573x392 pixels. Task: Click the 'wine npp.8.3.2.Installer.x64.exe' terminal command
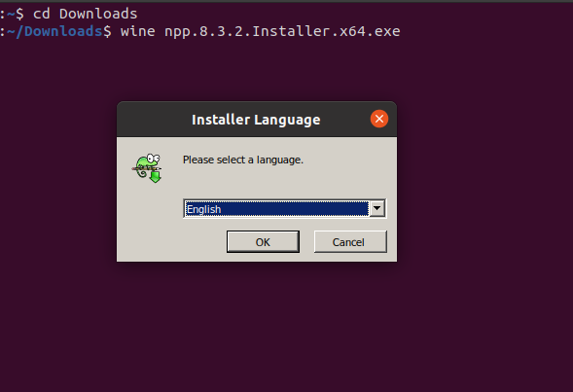(x=260, y=31)
